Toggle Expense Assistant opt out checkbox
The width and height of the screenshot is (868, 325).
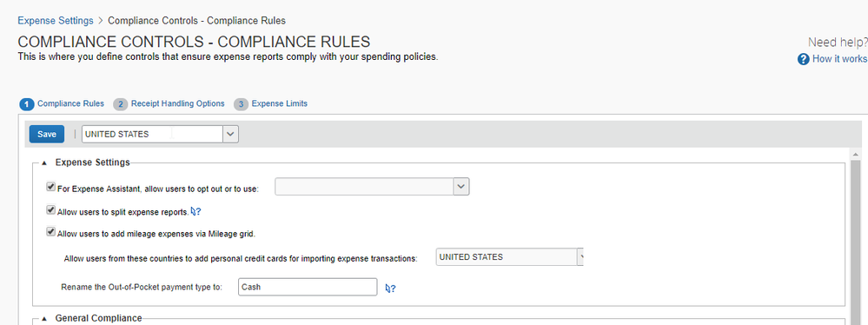click(x=51, y=188)
